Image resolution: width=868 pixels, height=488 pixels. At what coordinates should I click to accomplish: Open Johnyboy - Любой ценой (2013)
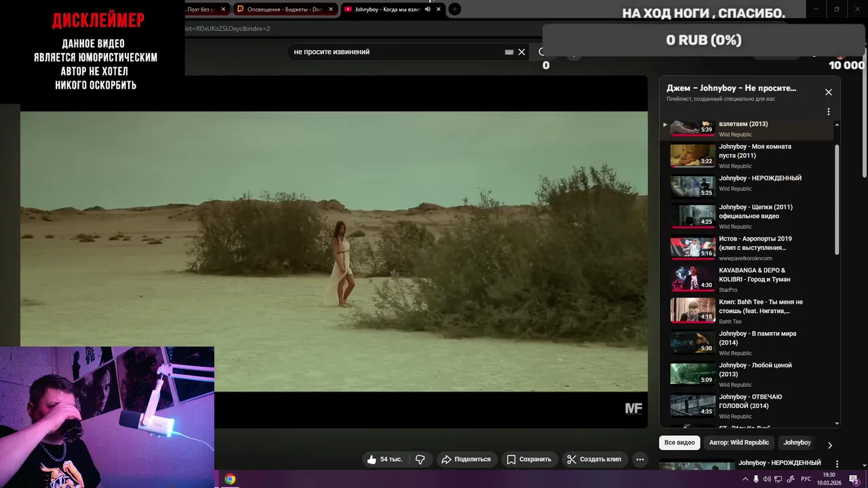tap(755, 369)
